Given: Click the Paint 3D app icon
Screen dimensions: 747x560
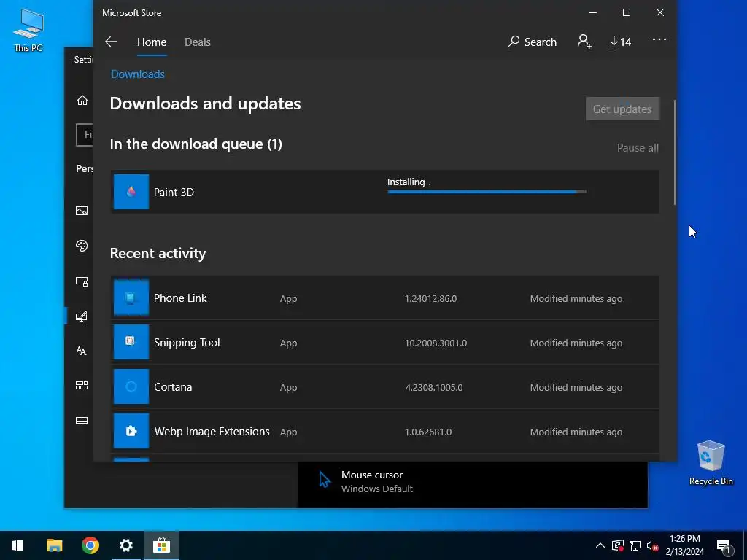Looking at the screenshot, I should point(131,192).
